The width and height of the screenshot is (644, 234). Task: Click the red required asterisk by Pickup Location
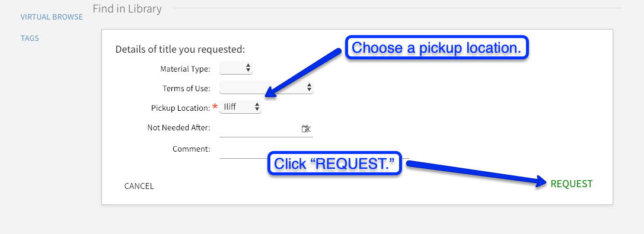pyautogui.click(x=215, y=107)
